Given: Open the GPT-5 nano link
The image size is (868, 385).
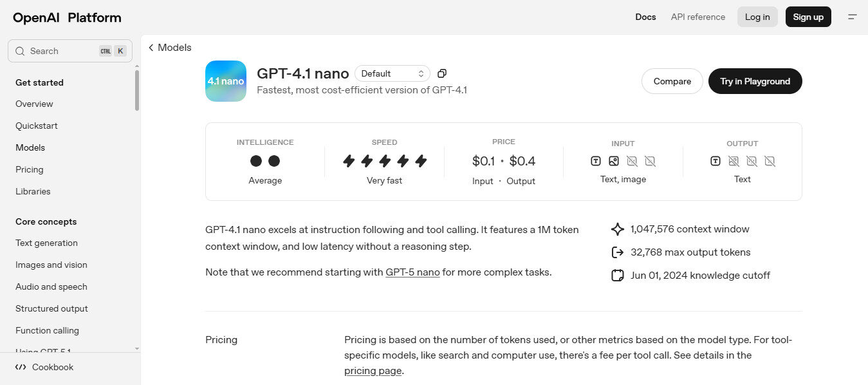Looking at the screenshot, I should tap(412, 272).
